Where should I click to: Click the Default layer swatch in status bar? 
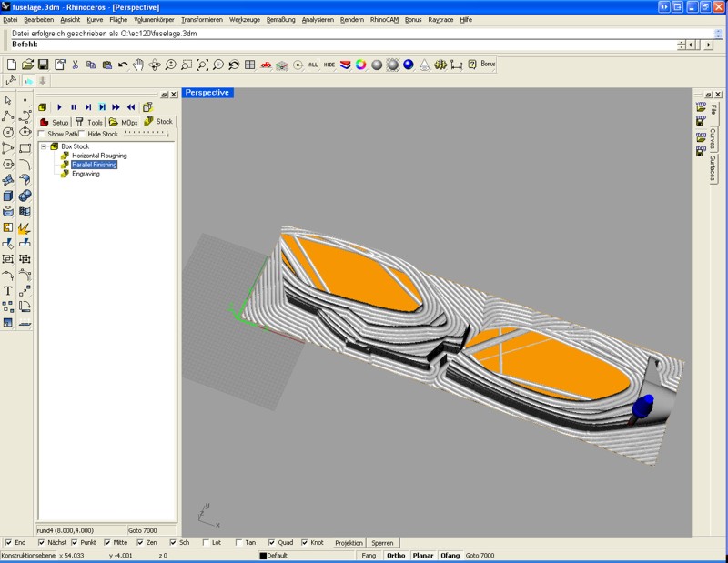coord(263,556)
